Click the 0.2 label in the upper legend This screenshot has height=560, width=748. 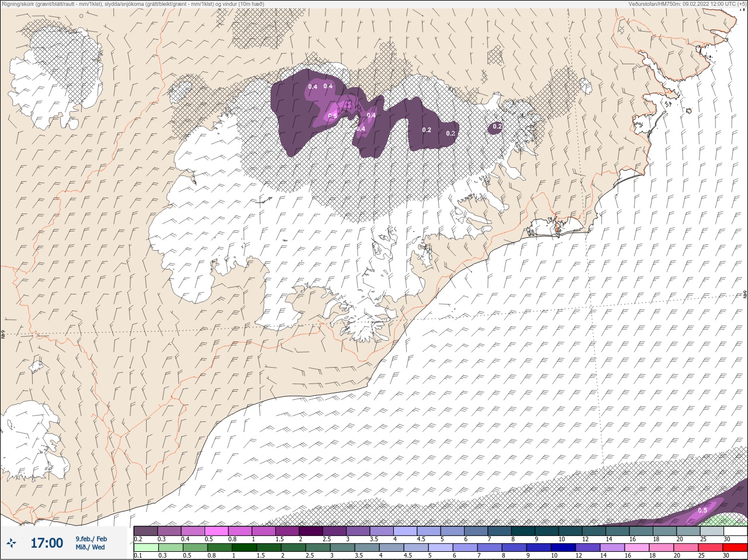point(138,539)
